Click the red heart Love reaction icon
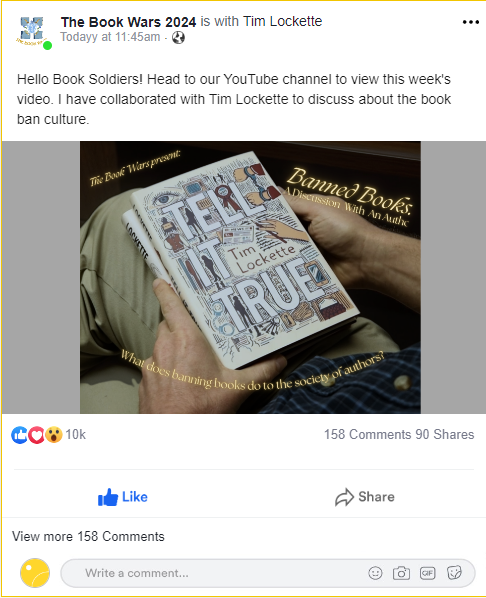 pyautogui.click(x=37, y=435)
